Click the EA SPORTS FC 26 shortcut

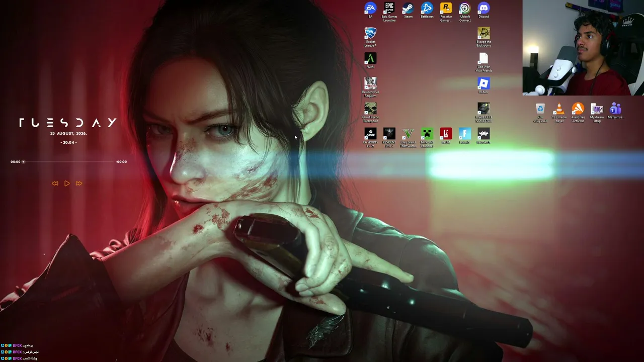pyautogui.click(x=370, y=138)
